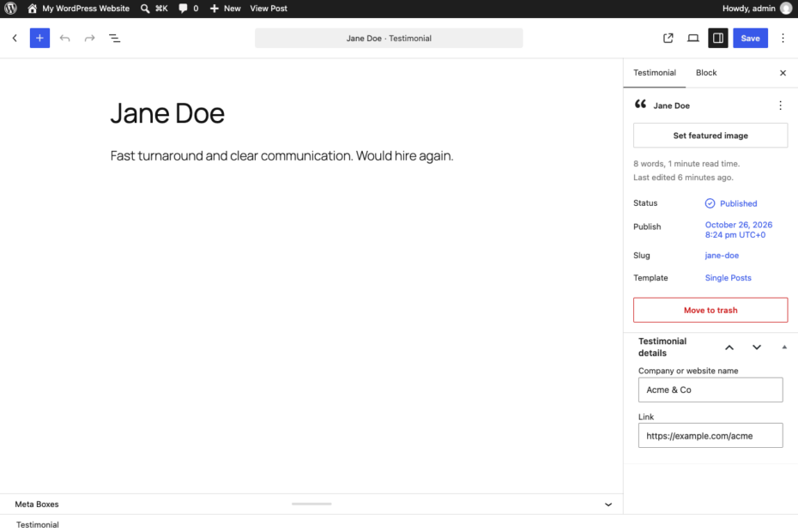Open the editor options menu
The image size is (798, 532).
point(783,38)
